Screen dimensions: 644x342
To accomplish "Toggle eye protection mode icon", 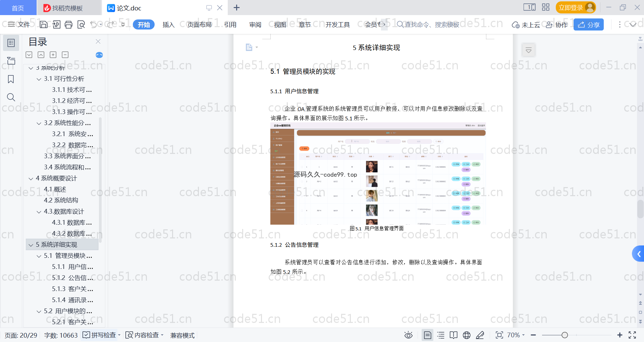I will point(408,335).
